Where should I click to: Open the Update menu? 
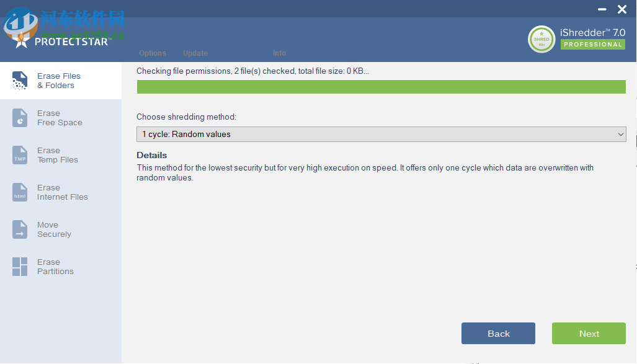(x=195, y=53)
